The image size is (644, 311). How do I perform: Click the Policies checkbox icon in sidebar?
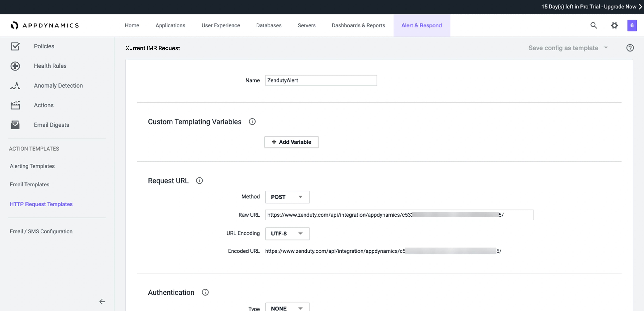(15, 46)
